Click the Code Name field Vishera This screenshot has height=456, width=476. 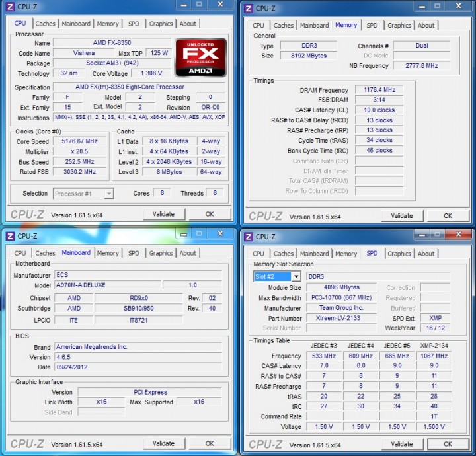point(84,53)
